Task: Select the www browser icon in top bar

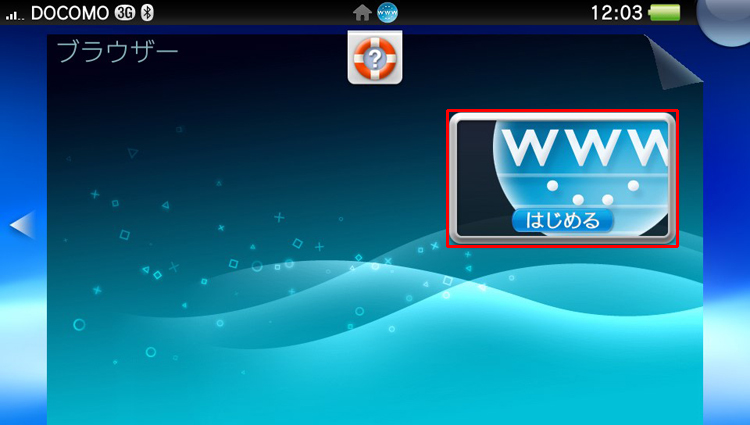Action: pyautogui.click(x=387, y=12)
